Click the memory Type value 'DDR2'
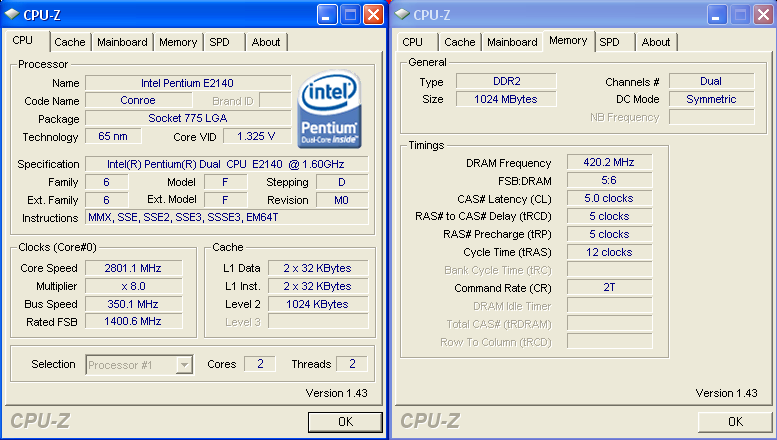The height and width of the screenshot is (440, 777). (x=506, y=81)
